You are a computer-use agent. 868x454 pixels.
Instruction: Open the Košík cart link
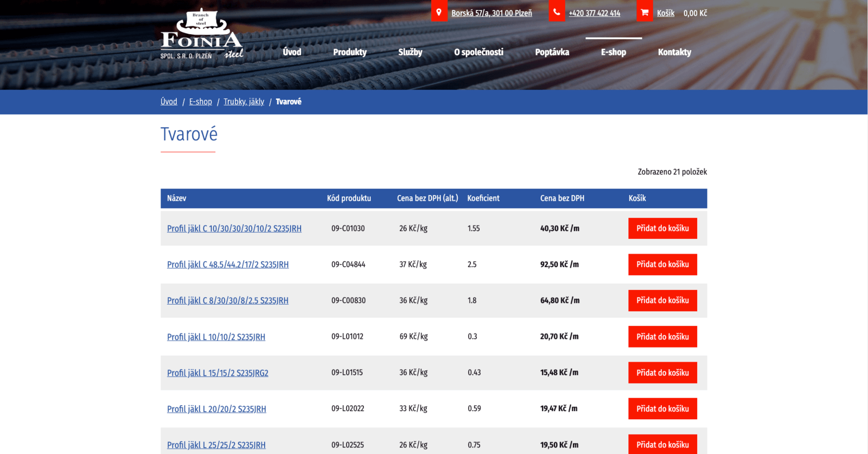(666, 13)
